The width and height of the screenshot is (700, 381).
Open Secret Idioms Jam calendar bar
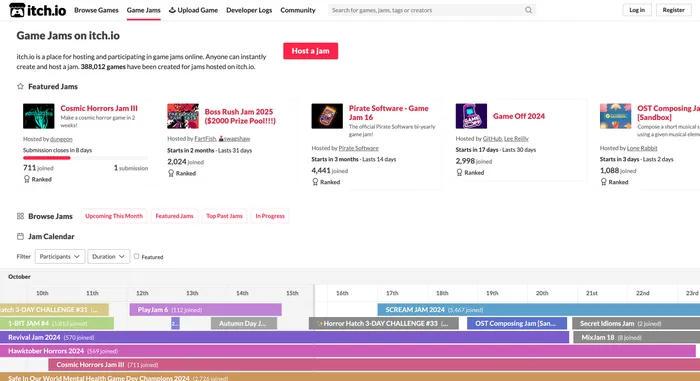click(636, 323)
